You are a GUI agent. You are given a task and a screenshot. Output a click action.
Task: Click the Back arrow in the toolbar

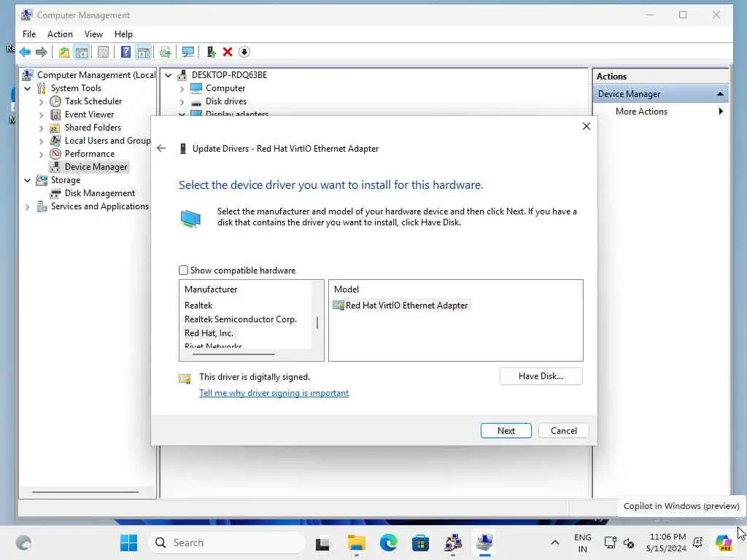tap(25, 52)
